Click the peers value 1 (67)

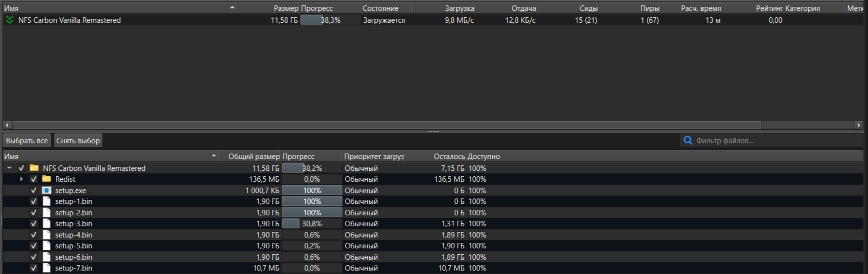[650, 20]
